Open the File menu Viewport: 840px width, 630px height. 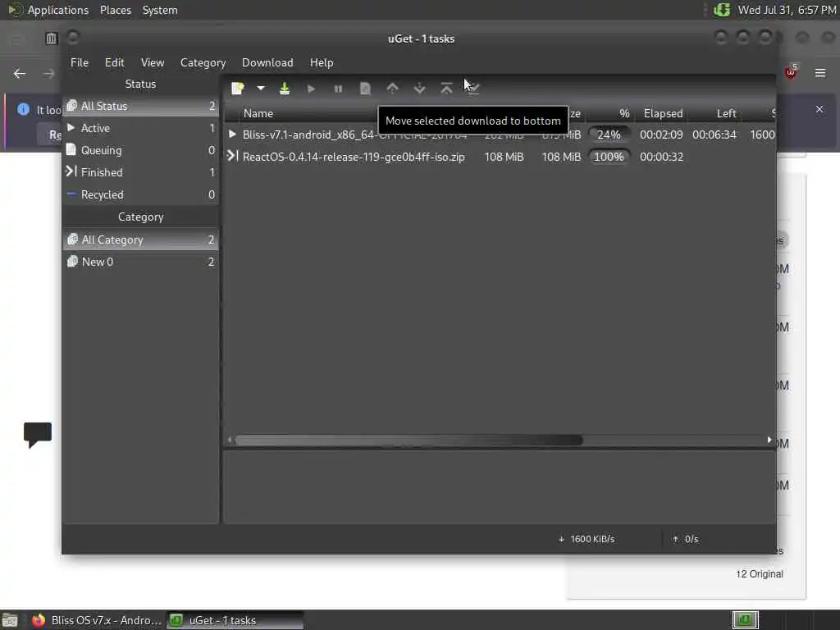point(80,62)
